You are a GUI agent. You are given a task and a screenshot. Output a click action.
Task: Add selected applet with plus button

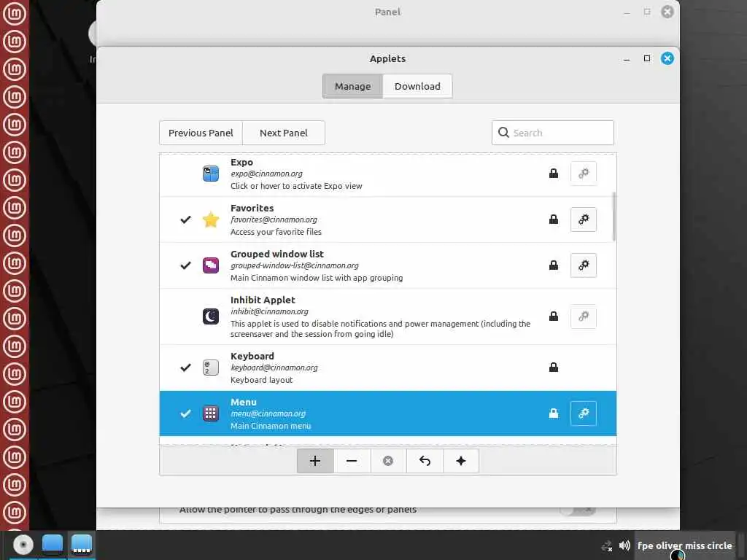tap(315, 461)
